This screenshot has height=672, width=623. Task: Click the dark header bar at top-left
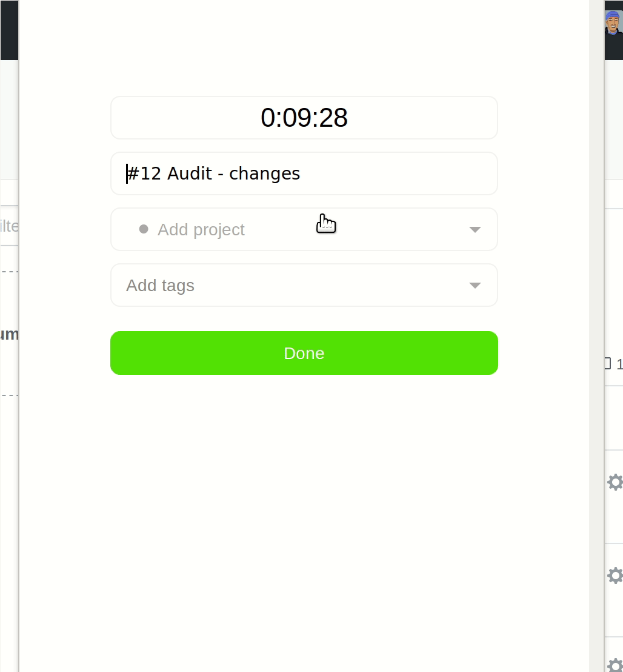tap(9, 30)
